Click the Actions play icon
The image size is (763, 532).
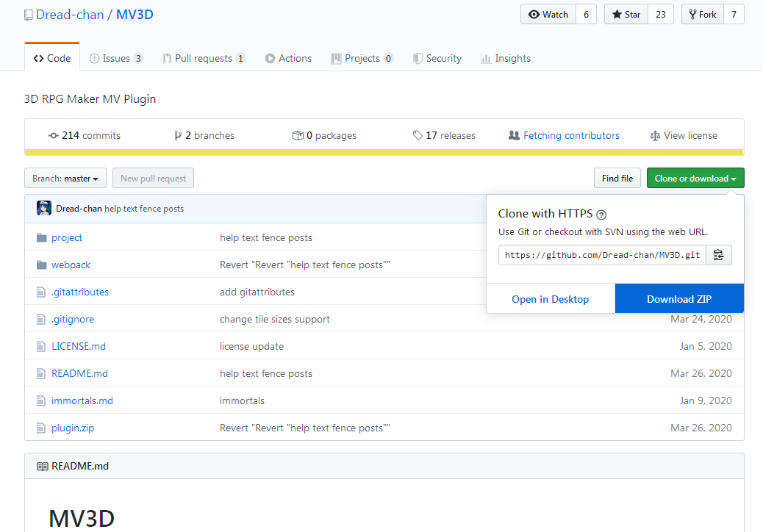[x=270, y=58]
